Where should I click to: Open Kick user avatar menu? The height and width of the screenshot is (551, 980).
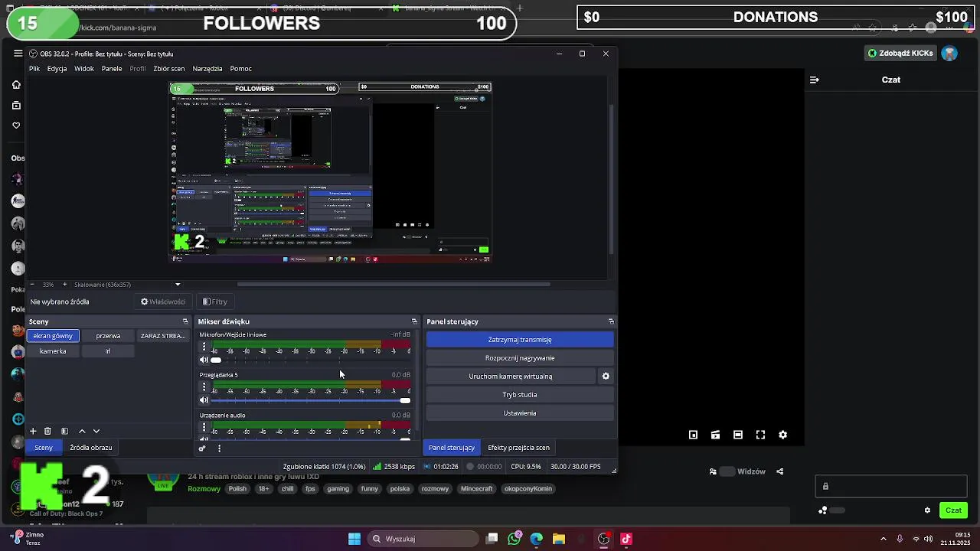949,54
